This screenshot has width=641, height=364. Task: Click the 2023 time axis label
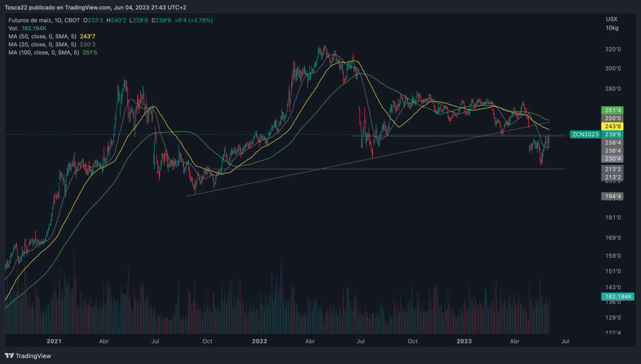(464, 341)
